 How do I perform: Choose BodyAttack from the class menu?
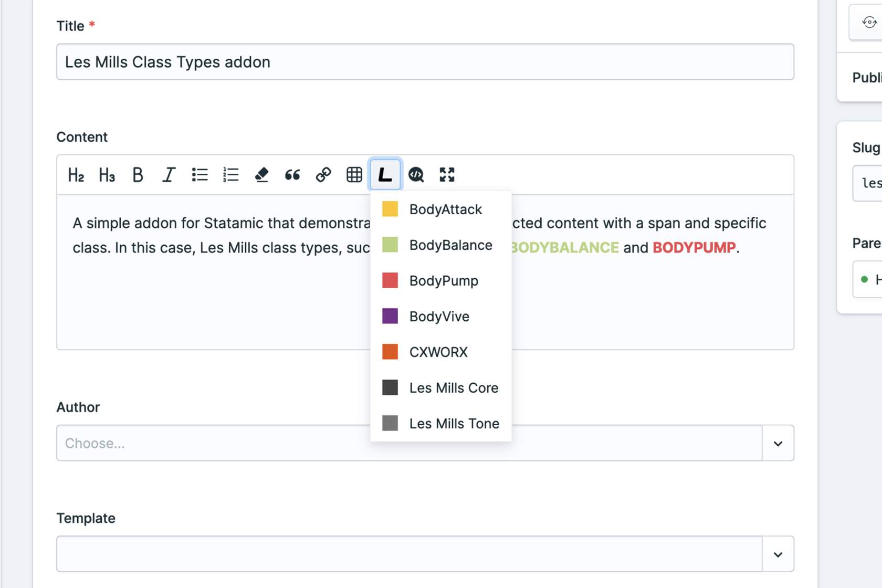441,209
